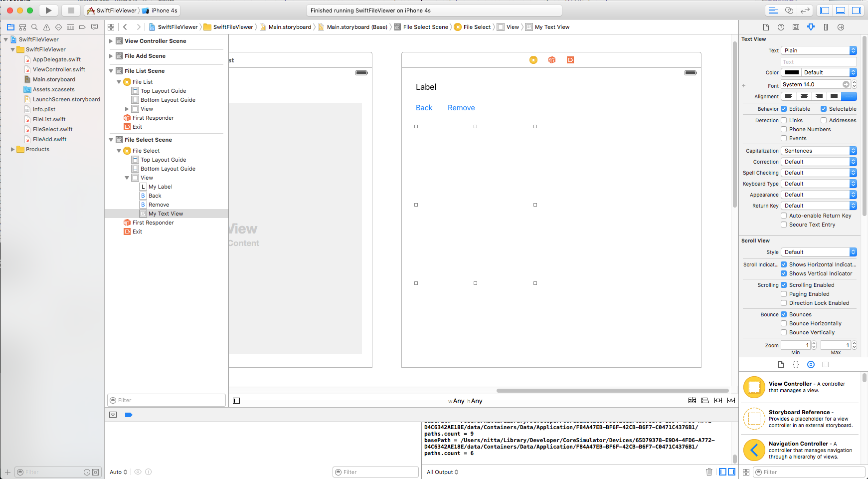Click the Back button on canvas
This screenshot has width=868, height=479.
pos(424,108)
